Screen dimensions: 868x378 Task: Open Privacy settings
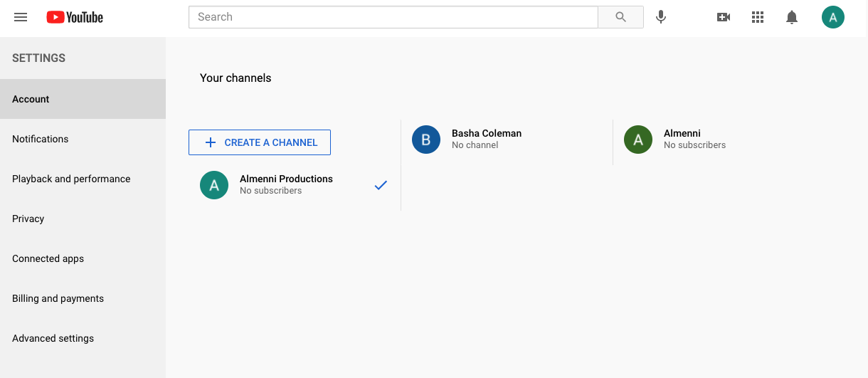click(28, 219)
